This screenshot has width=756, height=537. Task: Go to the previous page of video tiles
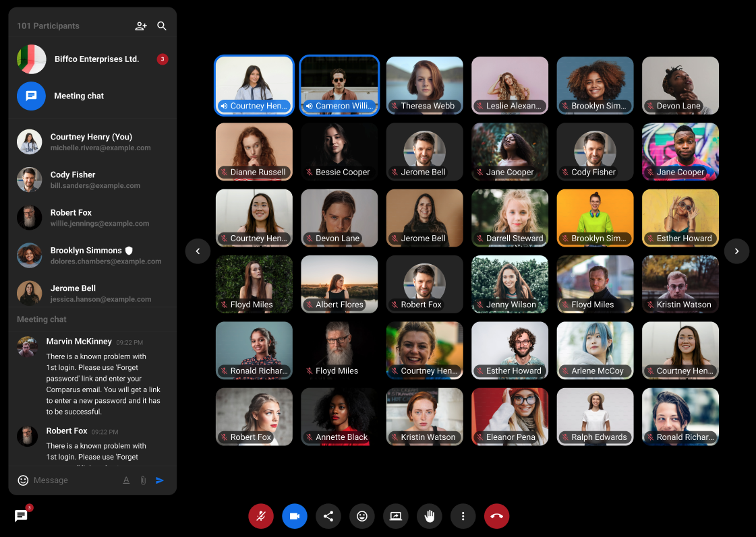pyautogui.click(x=198, y=251)
